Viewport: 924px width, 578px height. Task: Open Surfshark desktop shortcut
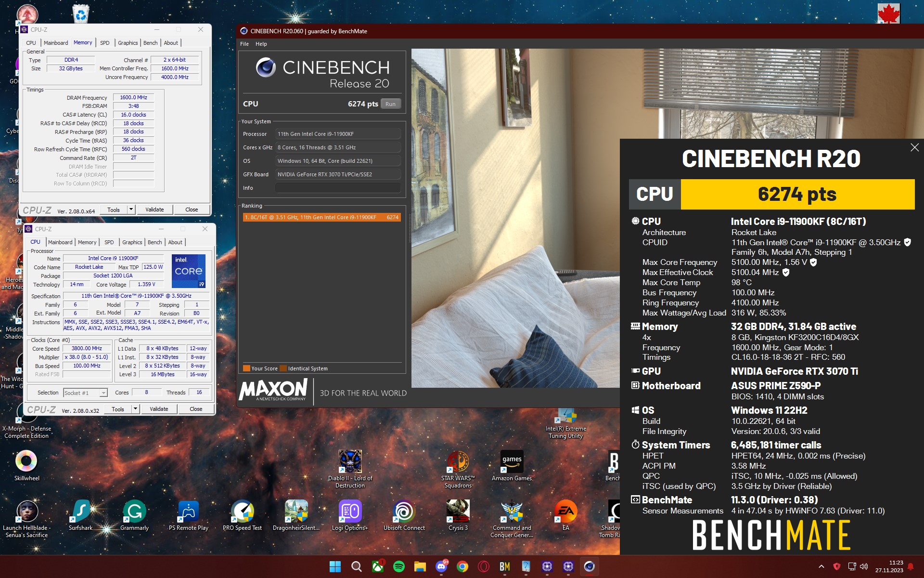coord(80,515)
